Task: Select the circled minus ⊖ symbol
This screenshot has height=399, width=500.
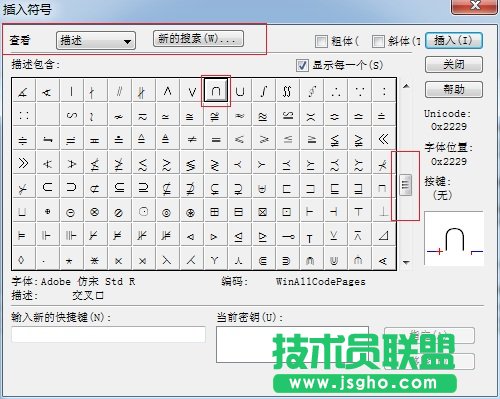Action: pos(71,211)
